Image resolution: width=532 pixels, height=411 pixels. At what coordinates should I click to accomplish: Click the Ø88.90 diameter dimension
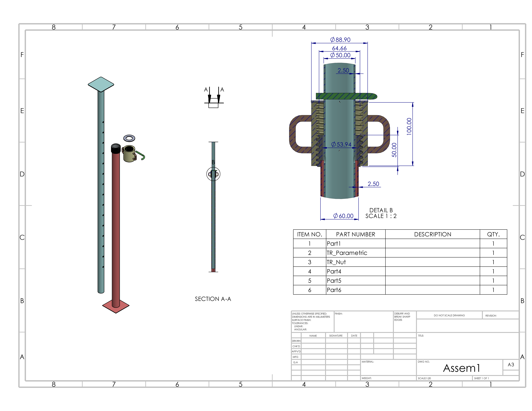[x=340, y=40]
